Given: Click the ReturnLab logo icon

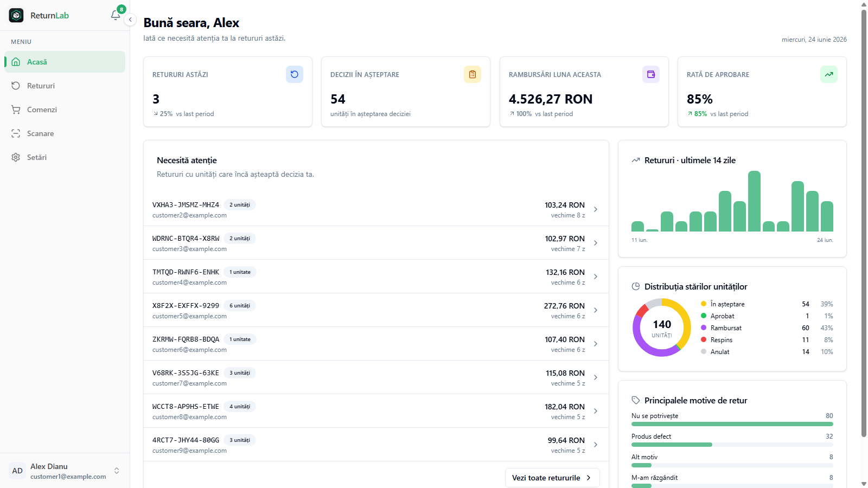Looking at the screenshot, I should pyautogui.click(x=16, y=15).
